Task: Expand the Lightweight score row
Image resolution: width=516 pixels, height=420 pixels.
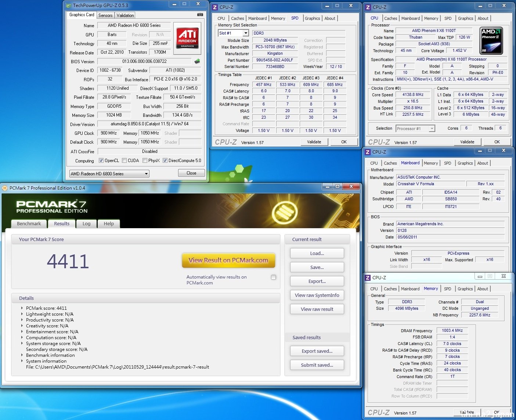Action: point(22,314)
